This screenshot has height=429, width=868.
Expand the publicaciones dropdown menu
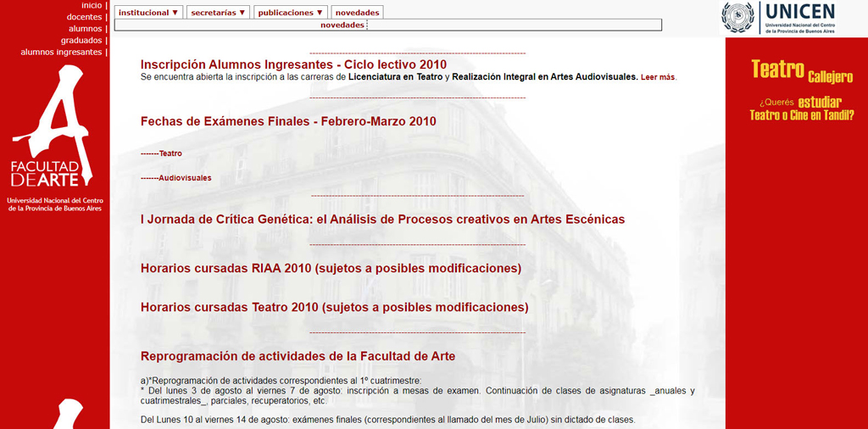tap(291, 12)
